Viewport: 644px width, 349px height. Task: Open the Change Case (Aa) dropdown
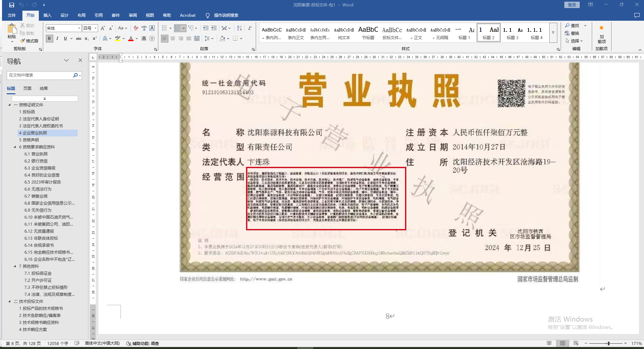click(123, 28)
